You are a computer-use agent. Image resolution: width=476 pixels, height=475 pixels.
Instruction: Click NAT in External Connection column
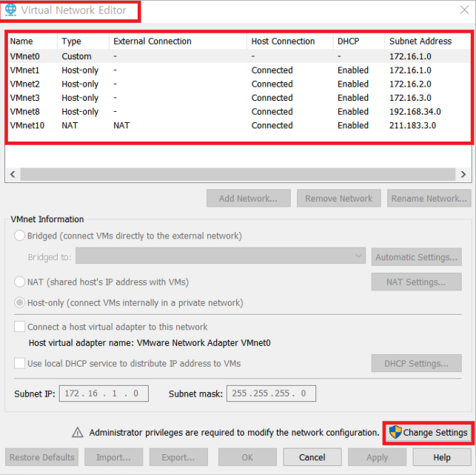[x=121, y=125]
